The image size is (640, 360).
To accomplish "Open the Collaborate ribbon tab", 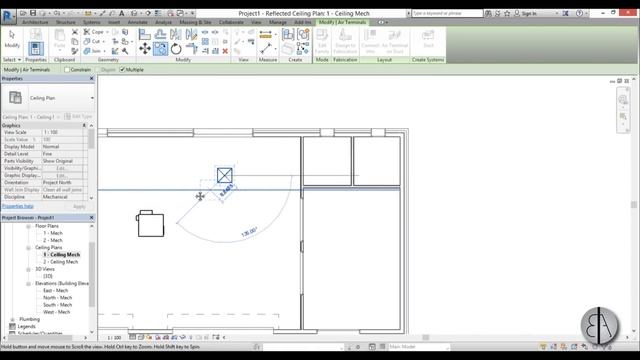I will point(231,22).
